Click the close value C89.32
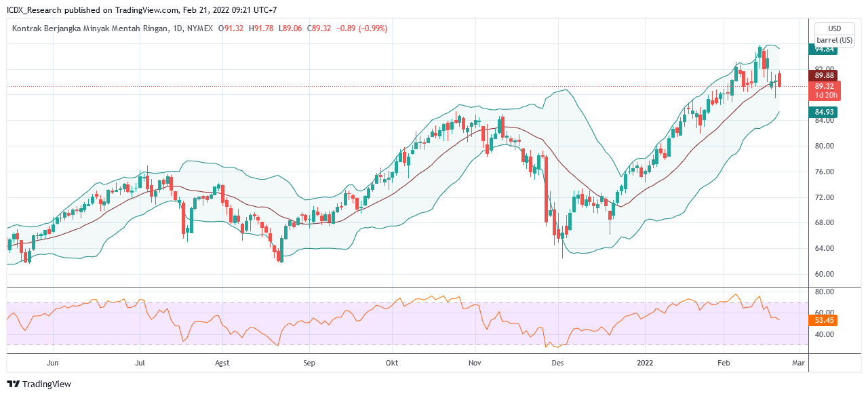Screen dimensions: 868x396 [x=319, y=28]
